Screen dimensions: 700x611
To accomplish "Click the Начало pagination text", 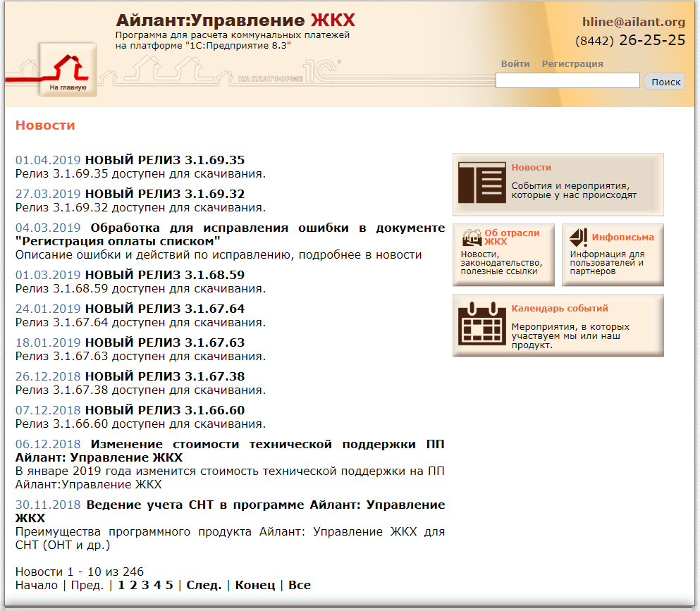I will [x=37, y=585].
